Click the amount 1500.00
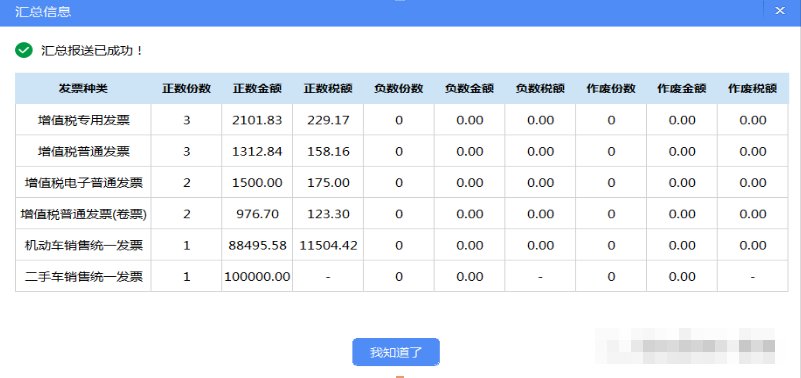The width and height of the screenshot is (801, 378). pos(257,183)
